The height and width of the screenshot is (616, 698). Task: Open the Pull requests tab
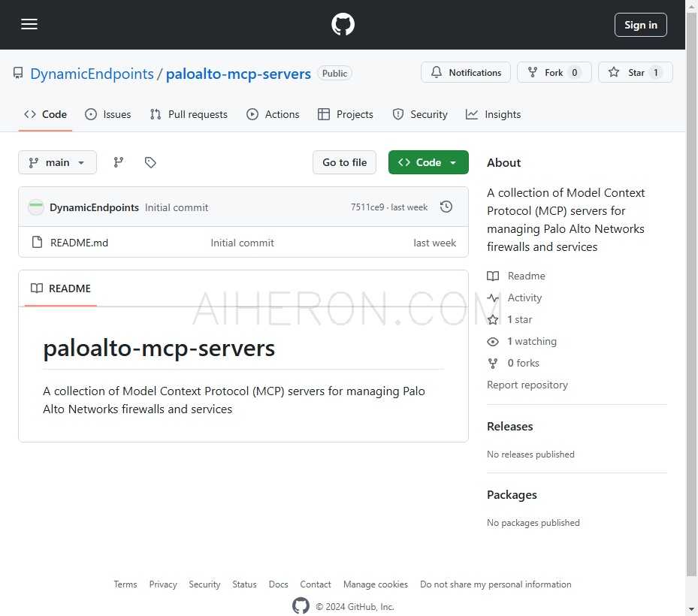tap(189, 114)
